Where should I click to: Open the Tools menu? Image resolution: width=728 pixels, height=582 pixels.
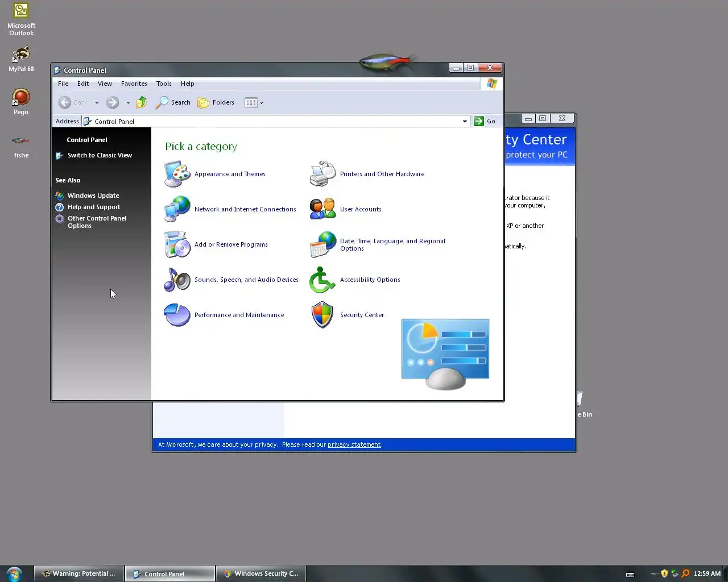[164, 84]
